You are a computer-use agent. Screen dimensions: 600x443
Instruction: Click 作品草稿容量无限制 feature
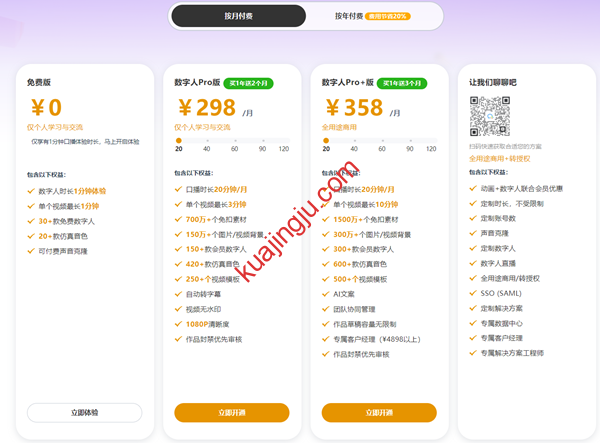tap(365, 324)
